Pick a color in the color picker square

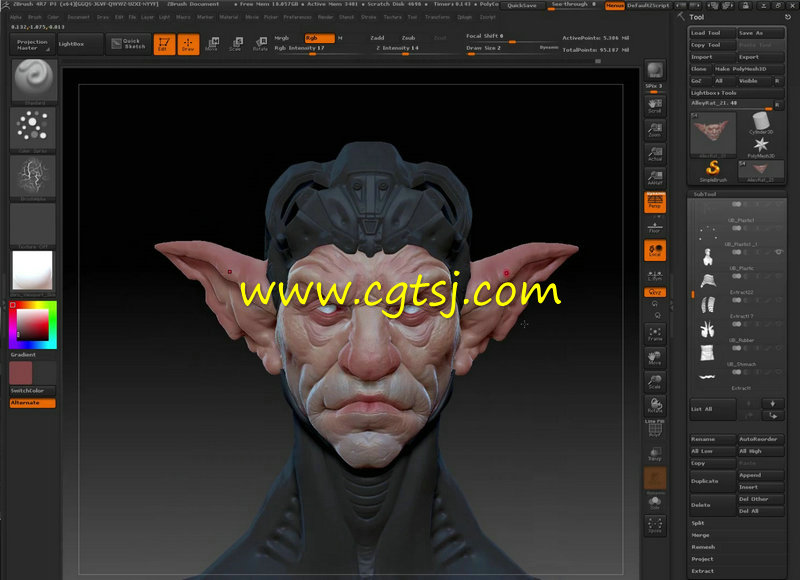click(33, 325)
